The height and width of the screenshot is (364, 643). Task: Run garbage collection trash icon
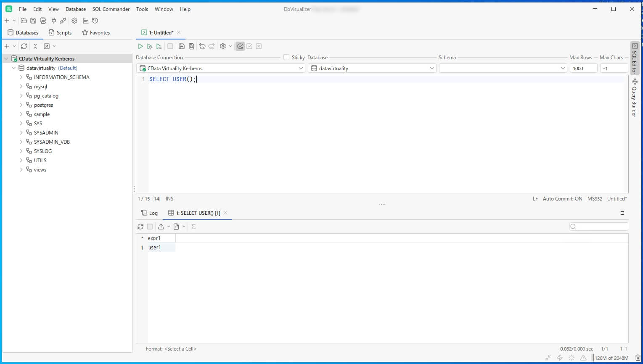(x=638, y=358)
